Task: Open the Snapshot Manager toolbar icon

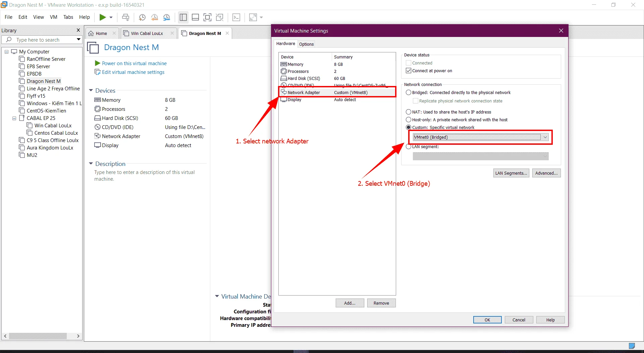Action: [x=167, y=17]
